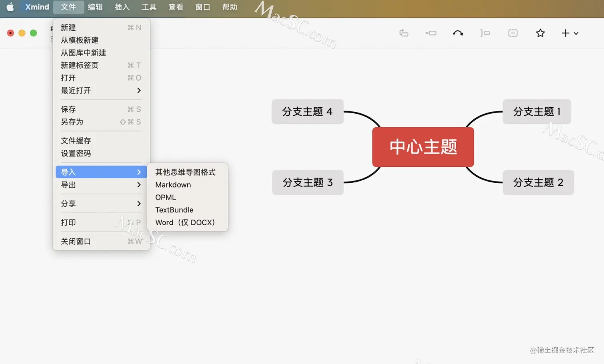Select 从图库中新建 menu item

101,53
